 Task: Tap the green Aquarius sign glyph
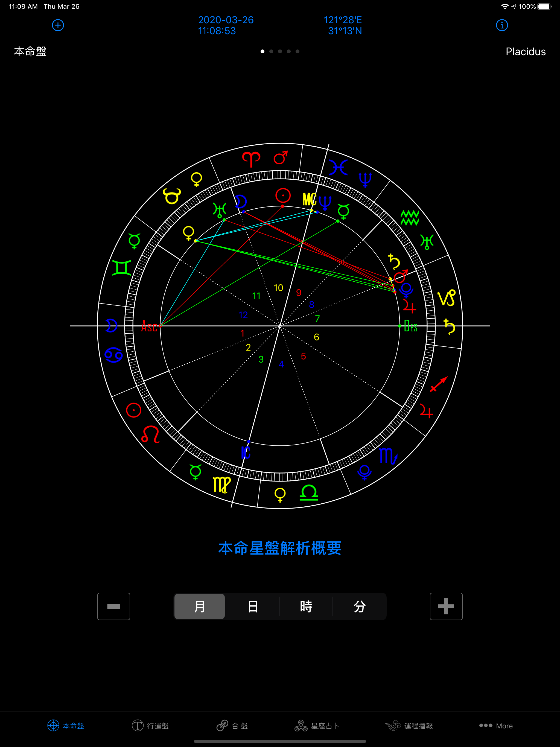pos(410,218)
